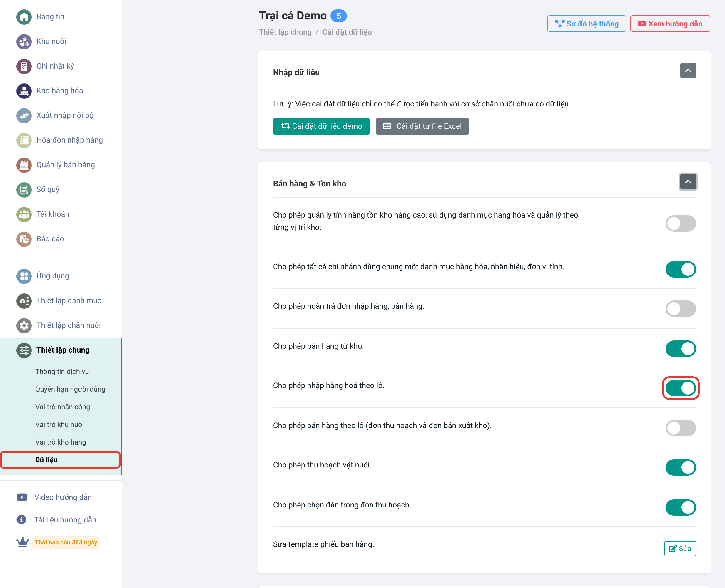Click Xem hướng dẫn button
725x588 pixels.
pyautogui.click(x=670, y=24)
